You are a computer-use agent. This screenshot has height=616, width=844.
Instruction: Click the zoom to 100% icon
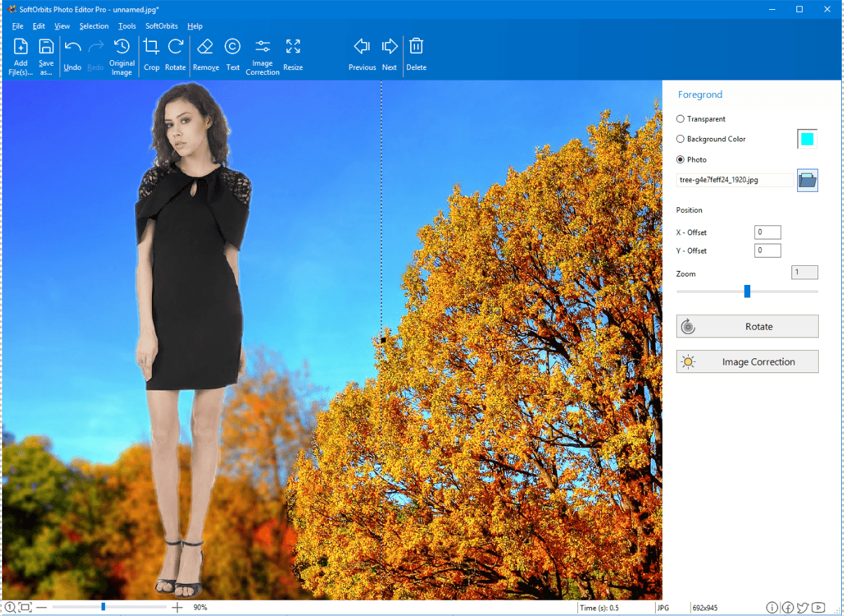coord(8,607)
